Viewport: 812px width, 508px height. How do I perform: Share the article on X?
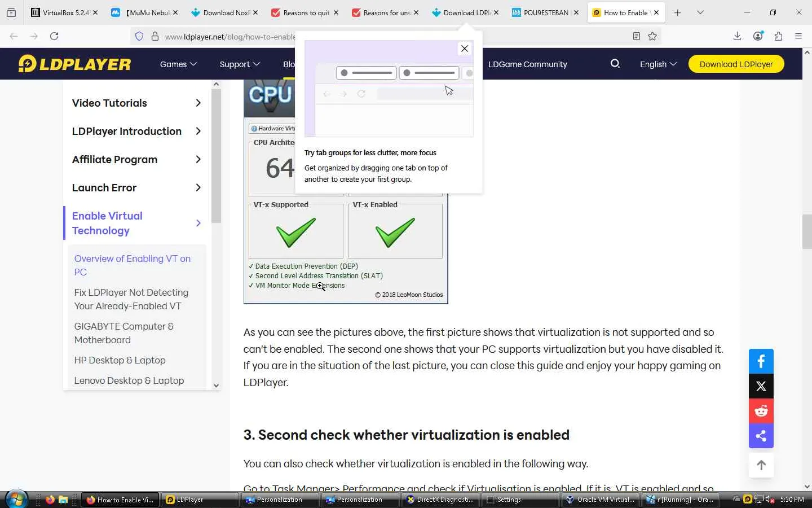761,386
